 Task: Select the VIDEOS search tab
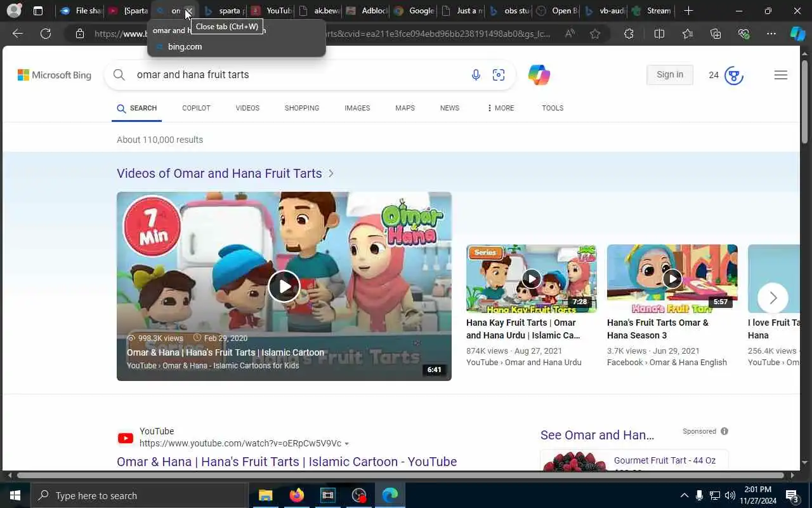(247, 108)
